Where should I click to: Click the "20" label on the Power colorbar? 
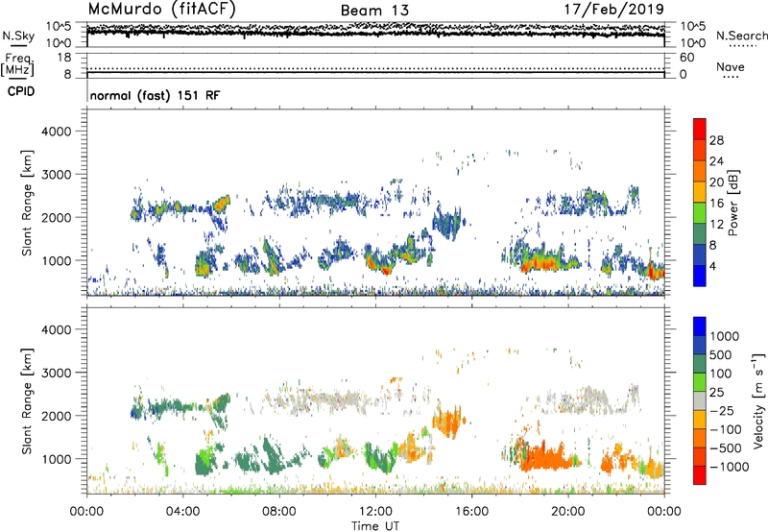click(x=716, y=182)
